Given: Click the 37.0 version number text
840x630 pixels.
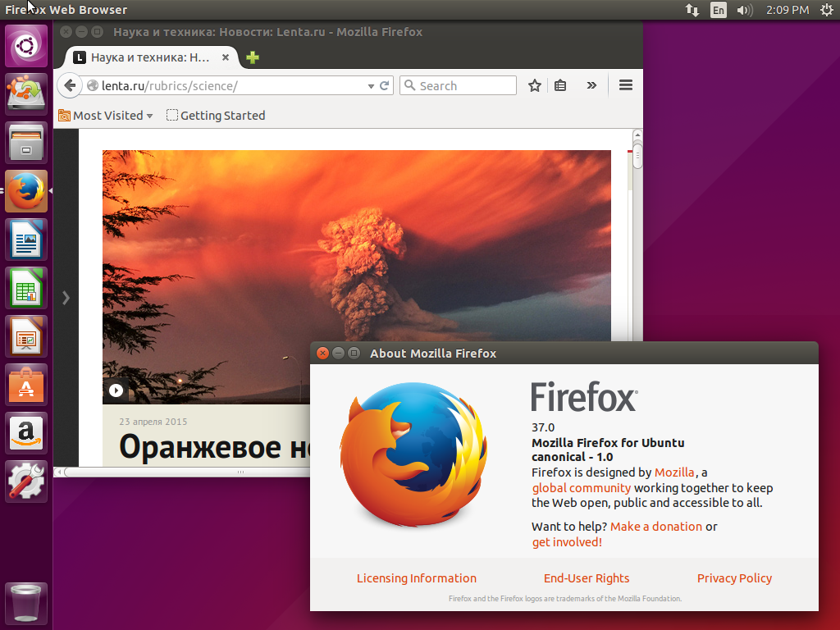Looking at the screenshot, I should coord(543,427).
